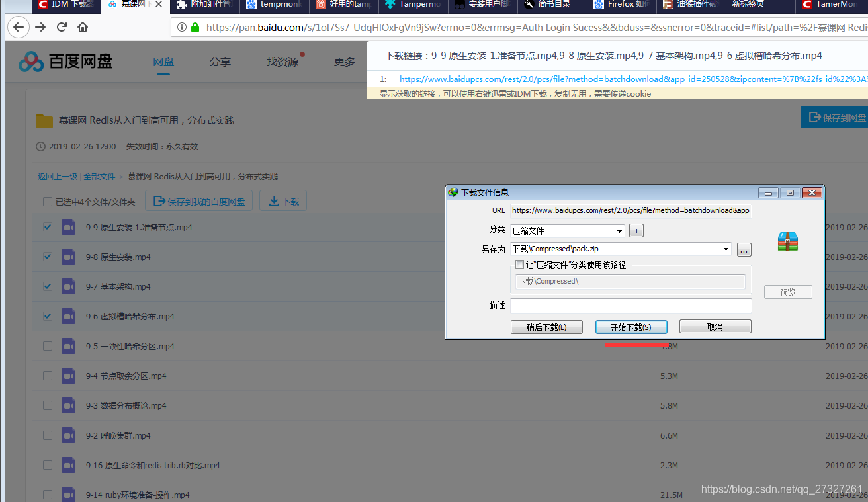Click the WinRAR archive icon in IDM dialog
This screenshot has height=502, width=868.
tap(787, 241)
